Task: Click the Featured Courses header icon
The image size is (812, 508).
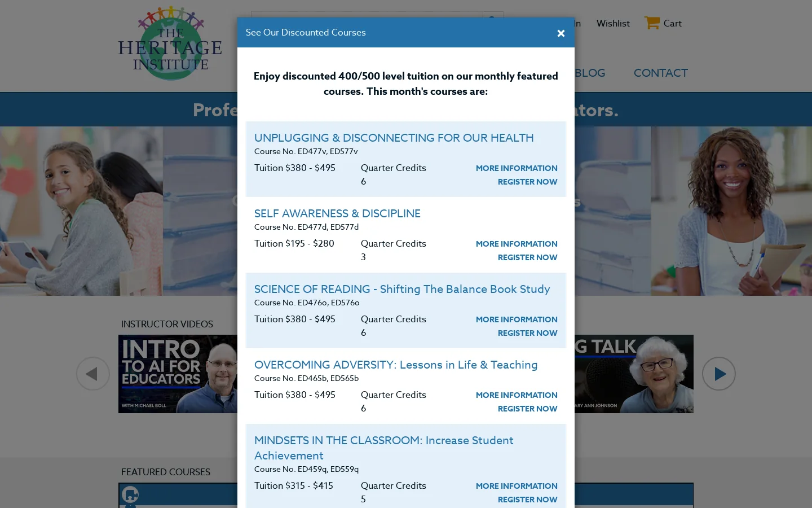Action: click(x=130, y=495)
